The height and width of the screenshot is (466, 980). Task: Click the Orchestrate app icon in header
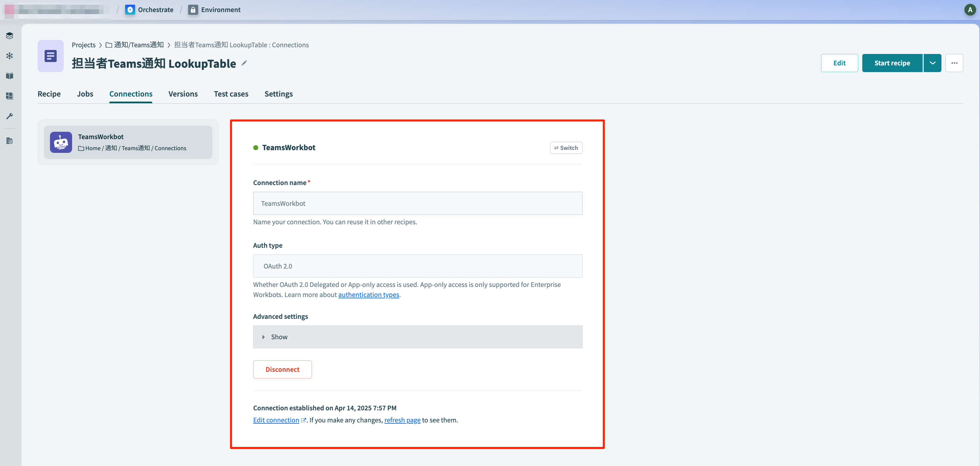tap(130, 10)
